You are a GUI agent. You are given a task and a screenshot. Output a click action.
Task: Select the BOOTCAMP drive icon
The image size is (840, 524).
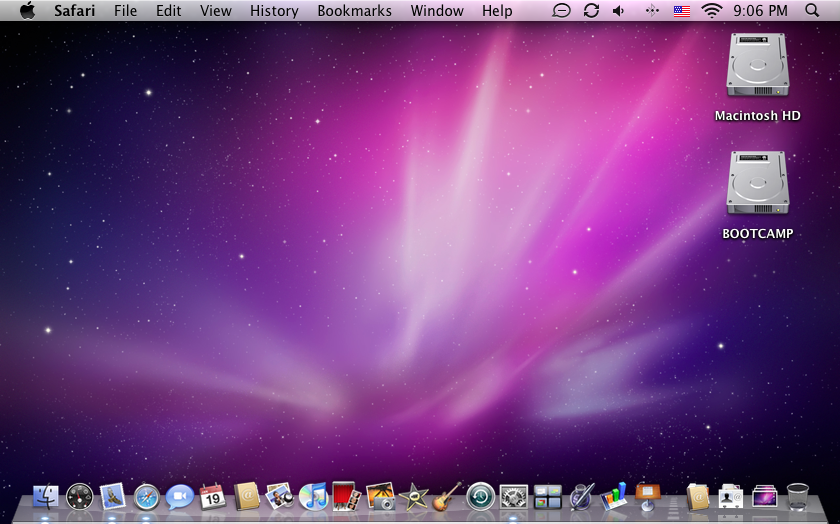tap(758, 183)
